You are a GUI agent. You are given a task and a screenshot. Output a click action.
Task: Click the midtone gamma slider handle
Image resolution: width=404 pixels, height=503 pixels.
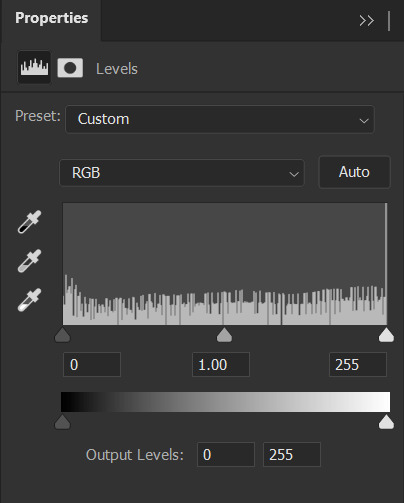[x=224, y=335]
